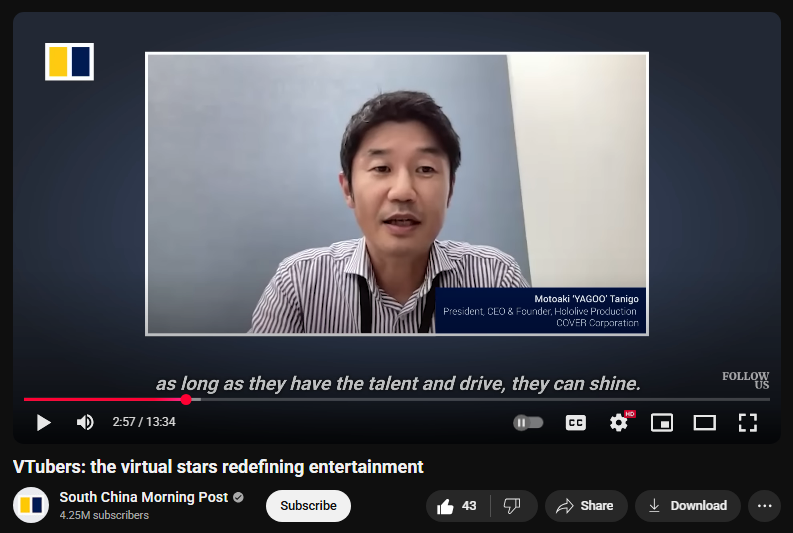Share this video
Viewport: 793px width, 533px height.
coord(584,506)
